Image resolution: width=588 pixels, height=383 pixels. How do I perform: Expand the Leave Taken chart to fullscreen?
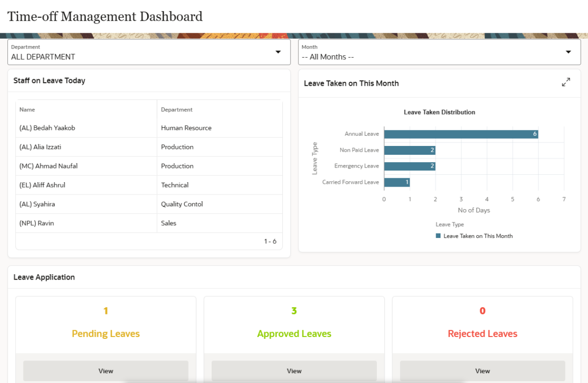pyautogui.click(x=566, y=82)
